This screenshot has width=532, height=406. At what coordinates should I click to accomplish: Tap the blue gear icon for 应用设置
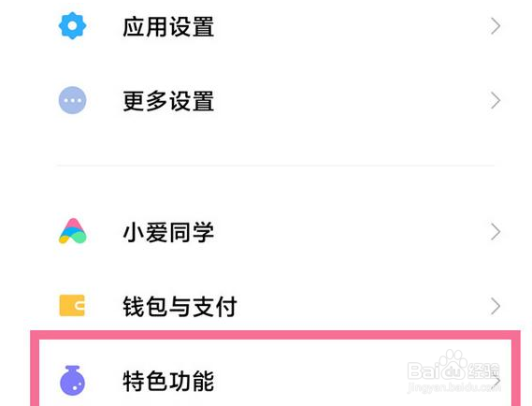72,26
